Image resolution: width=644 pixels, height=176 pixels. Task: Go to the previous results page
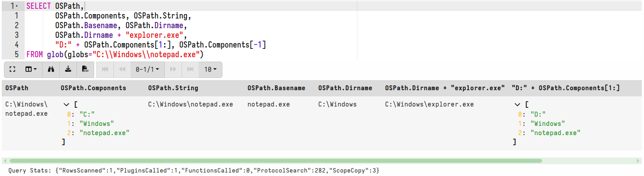pyautogui.click(x=122, y=70)
